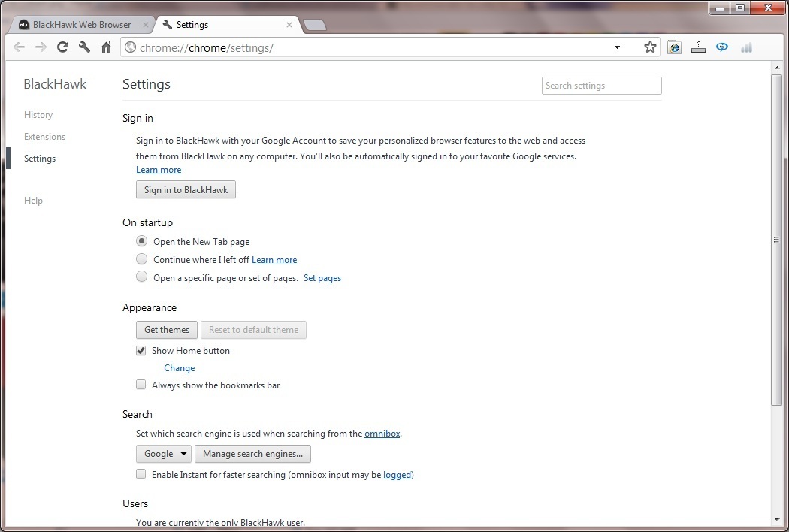Click the BlackHawk sidebar heading
The width and height of the screenshot is (789, 532).
(x=55, y=84)
